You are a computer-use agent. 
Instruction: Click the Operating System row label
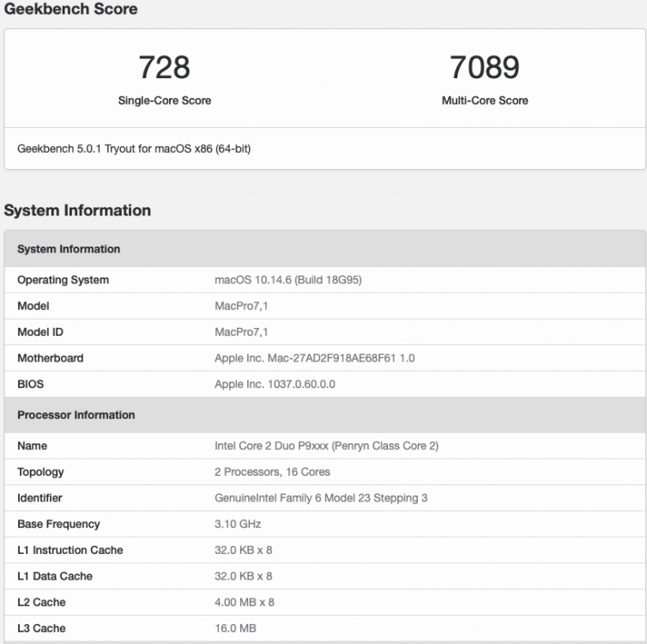click(63, 280)
